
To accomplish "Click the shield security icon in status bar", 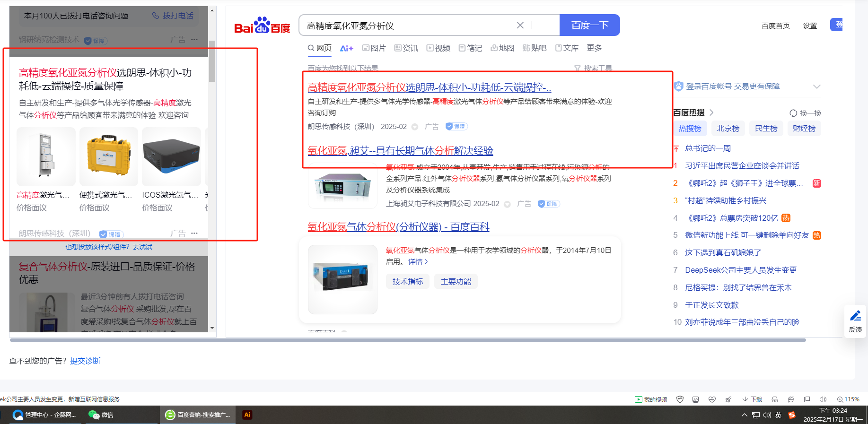I will pyautogui.click(x=680, y=399).
